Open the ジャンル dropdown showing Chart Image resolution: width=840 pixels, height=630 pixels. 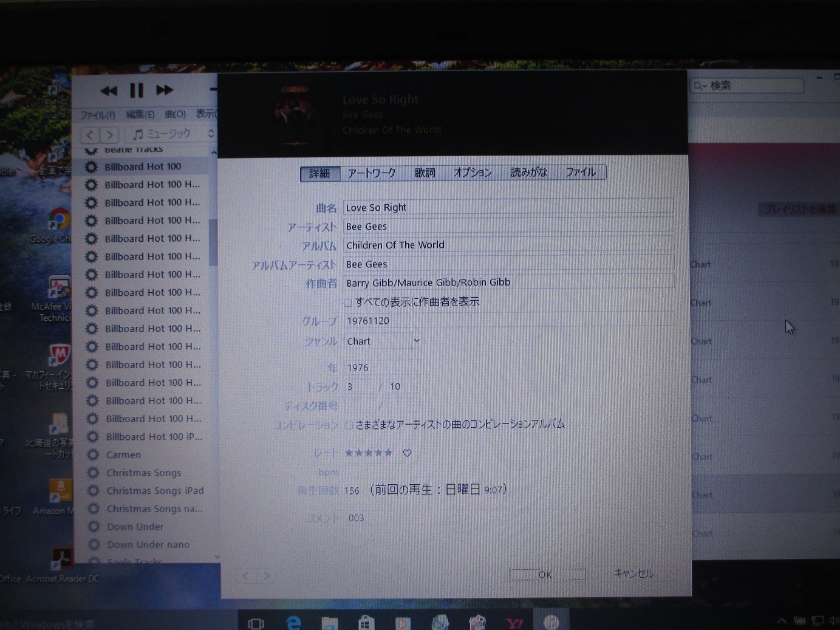click(x=383, y=341)
